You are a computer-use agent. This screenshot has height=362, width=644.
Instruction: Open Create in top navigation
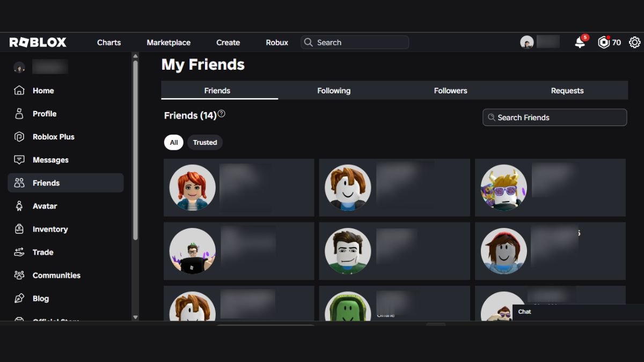(228, 42)
